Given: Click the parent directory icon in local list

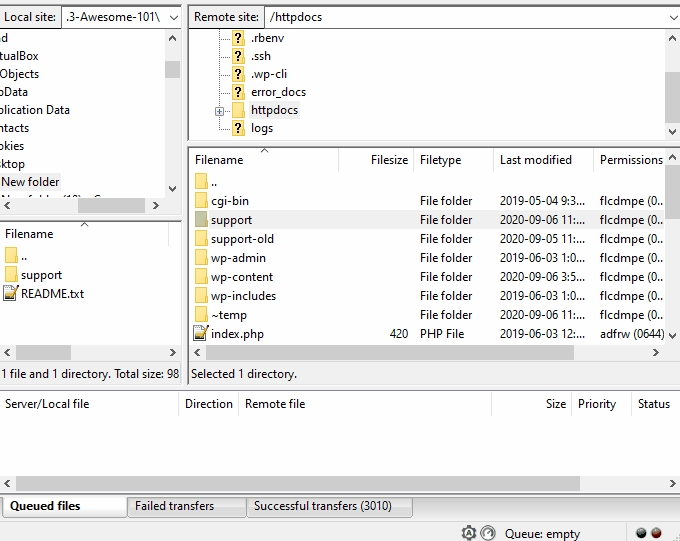Looking at the screenshot, I should pos(11,256).
